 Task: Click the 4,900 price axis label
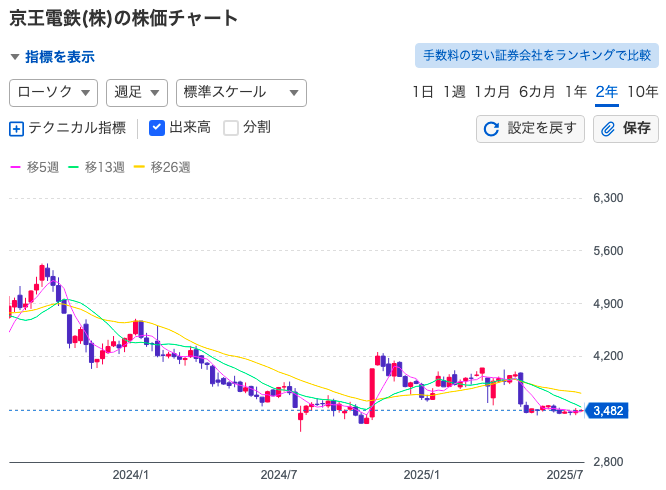pyautogui.click(x=608, y=304)
